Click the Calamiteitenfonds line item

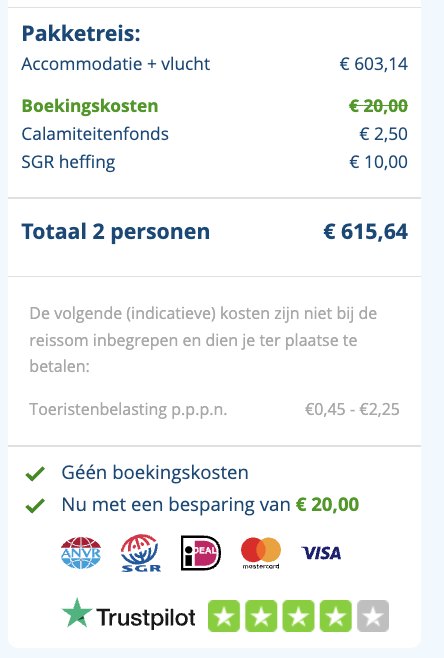tap(214, 134)
